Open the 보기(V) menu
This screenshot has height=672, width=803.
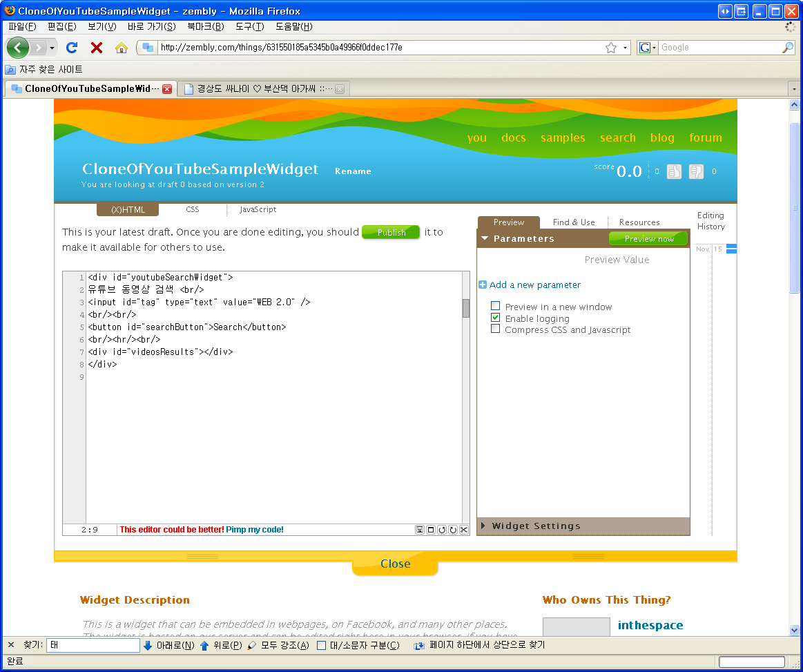coord(102,27)
